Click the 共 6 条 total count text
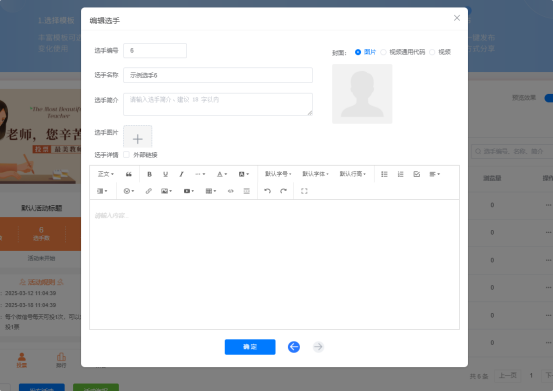This screenshot has width=553, height=392. point(479,376)
